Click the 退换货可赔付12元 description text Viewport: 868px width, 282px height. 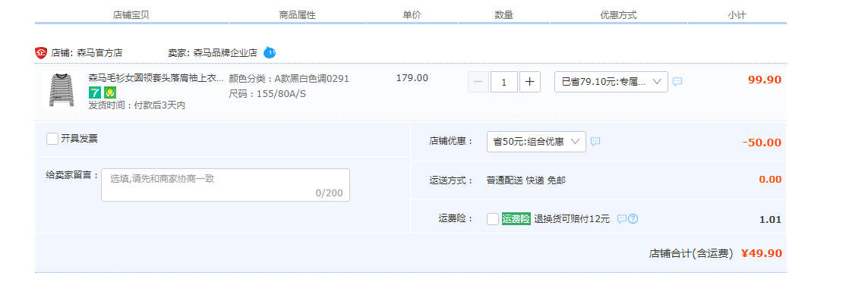(x=572, y=219)
